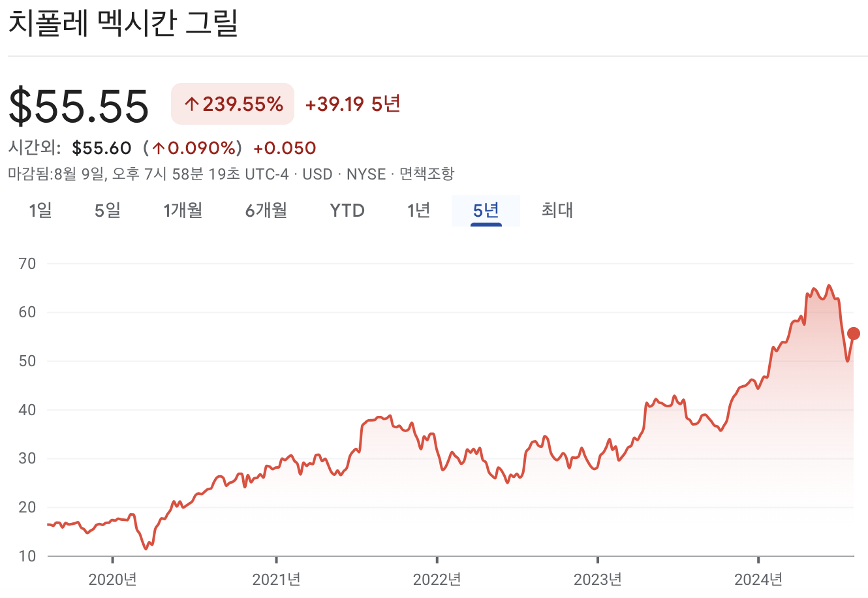Show the 최대 full price history
The width and height of the screenshot is (868, 598).
click(555, 210)
